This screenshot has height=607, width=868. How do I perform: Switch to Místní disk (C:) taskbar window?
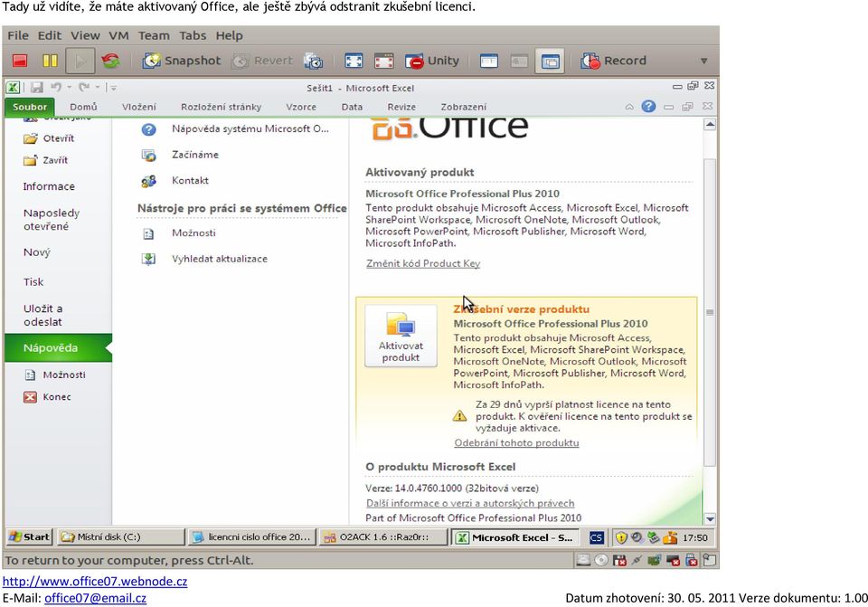[120, 536]
